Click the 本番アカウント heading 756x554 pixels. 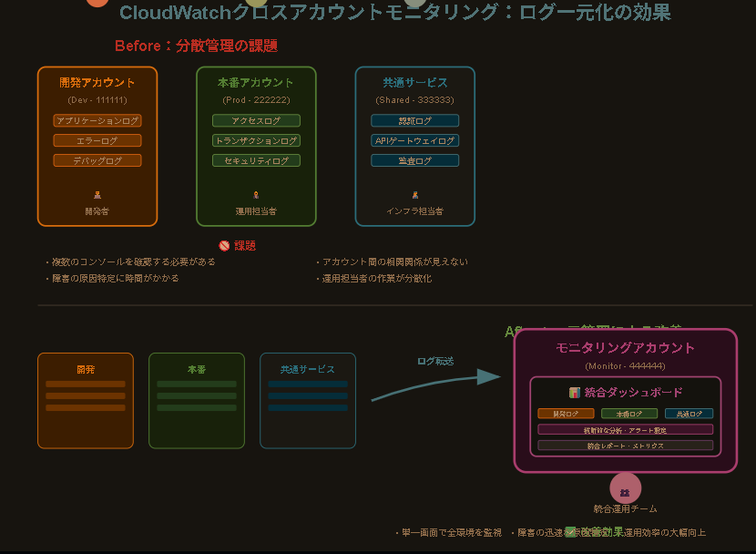(256, 82)
